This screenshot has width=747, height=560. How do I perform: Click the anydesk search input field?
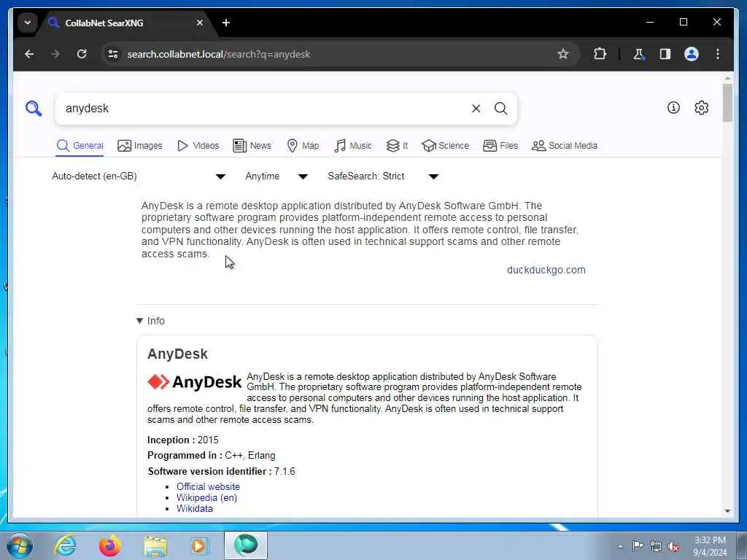[264, 109]
